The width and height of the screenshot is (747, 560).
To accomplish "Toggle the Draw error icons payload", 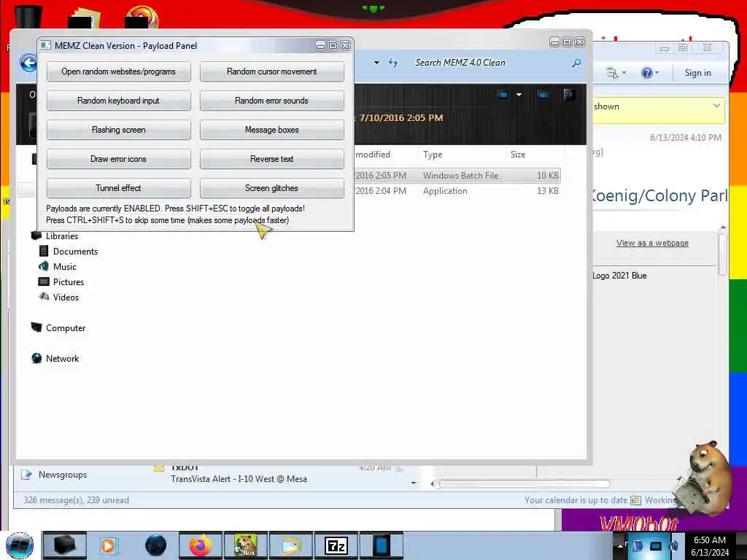I will [119, 158].
